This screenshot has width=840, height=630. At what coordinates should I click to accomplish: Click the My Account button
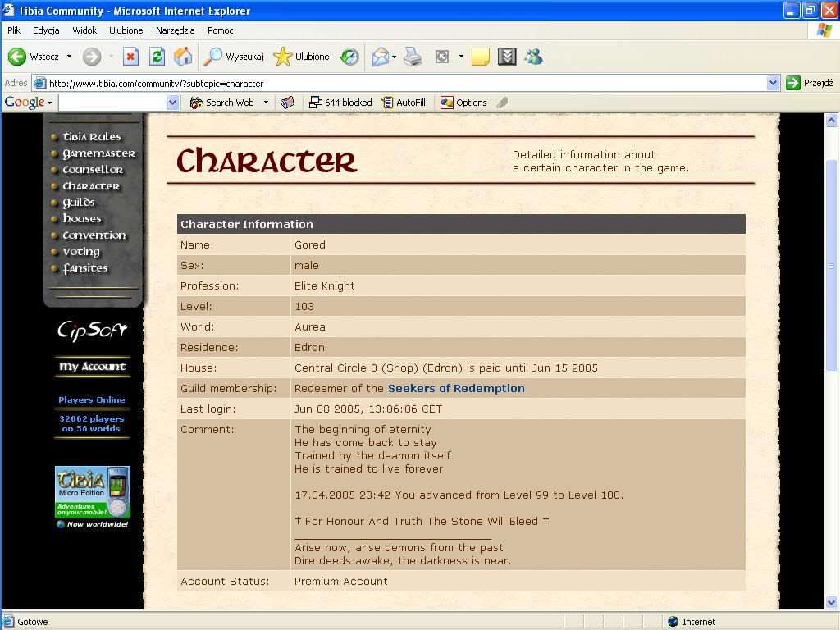[x=92, y=367]
